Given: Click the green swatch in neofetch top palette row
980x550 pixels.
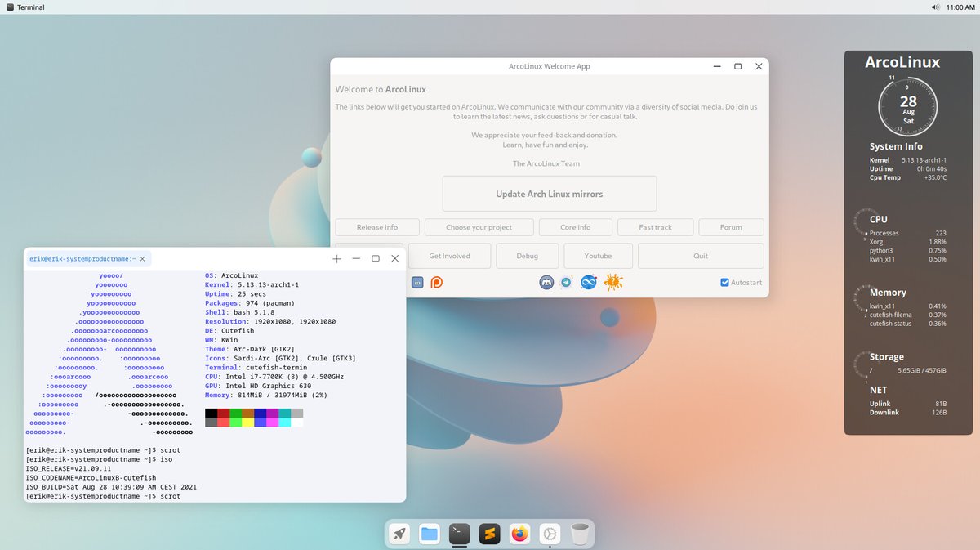Looking at the screenshot, I should pyautogui.click(x=235, y=414).
